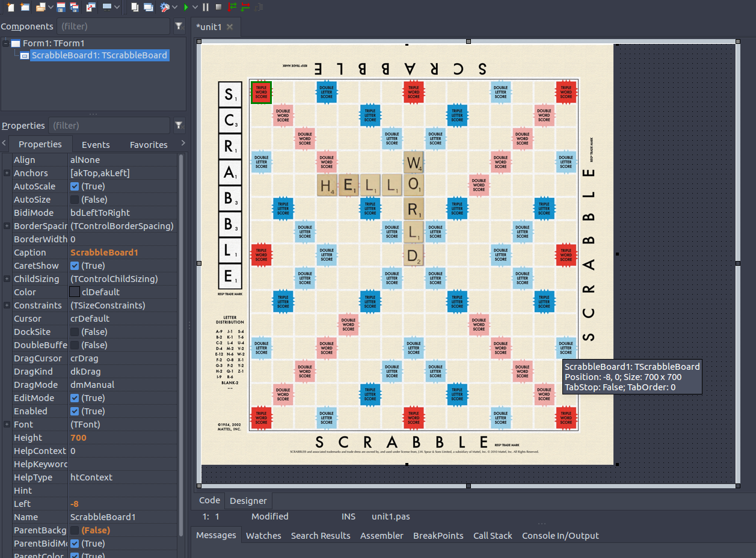This screenshot has height=558, width=756.
Task: Open the BreakPoints tab
Action: [438, 536]
